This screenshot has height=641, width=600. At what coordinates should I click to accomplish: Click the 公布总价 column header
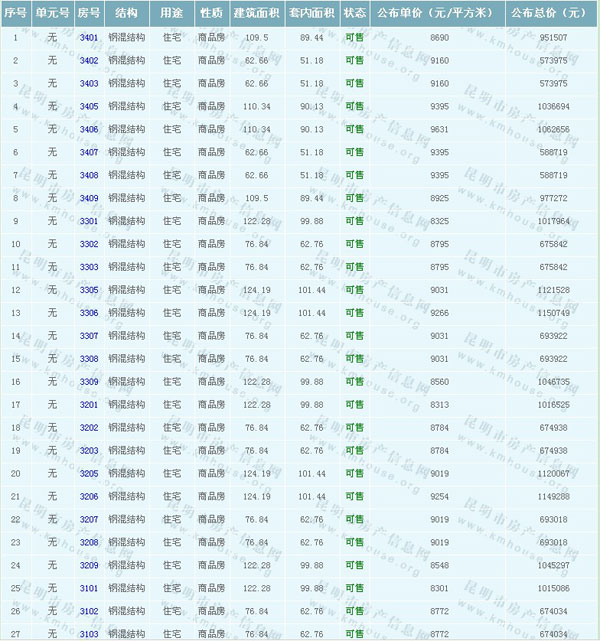point(548,14)
